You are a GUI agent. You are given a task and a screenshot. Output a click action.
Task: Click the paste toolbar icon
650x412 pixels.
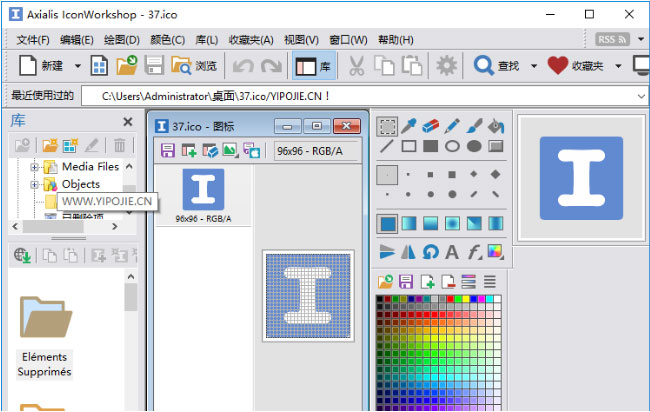(412, 66)
